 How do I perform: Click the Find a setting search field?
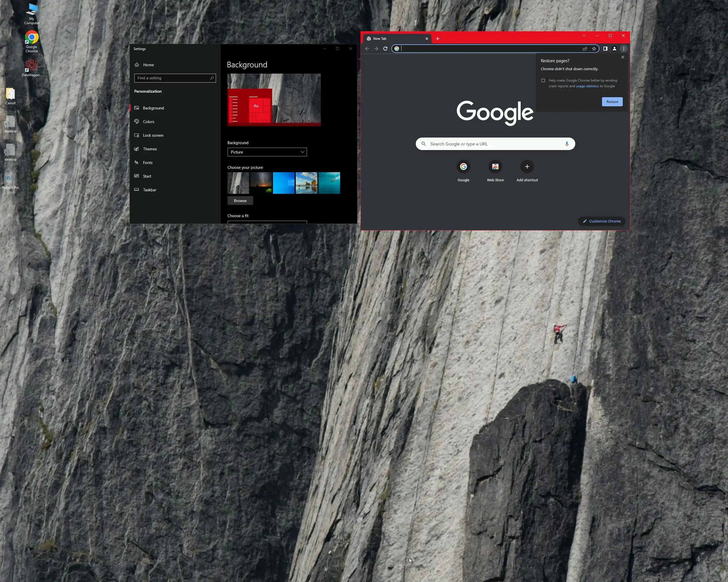tap(172, 78)
